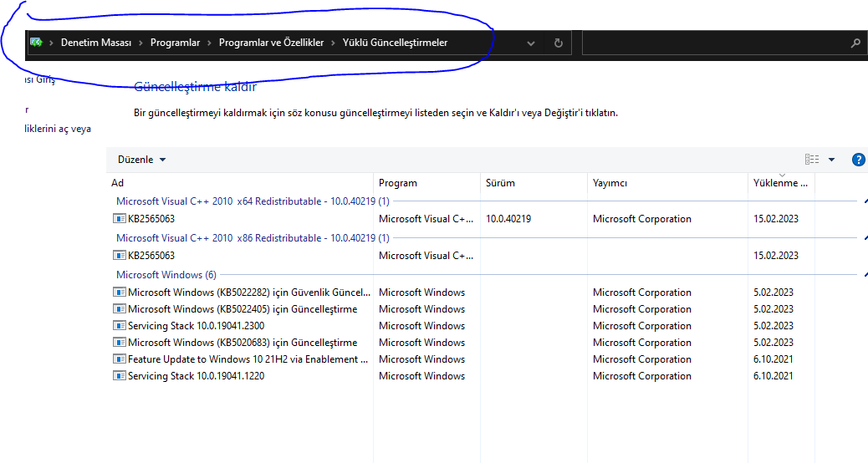
Task: Go to Programlar ve Özellikler breadcrumb
Action: coord(271,43)
